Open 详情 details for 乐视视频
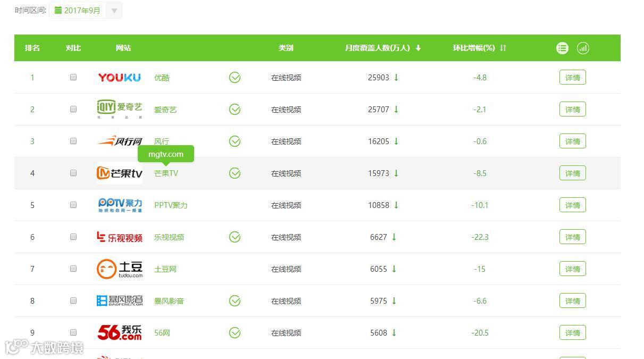This screenshot has width=644, height=359. click(x=573, y=237)
